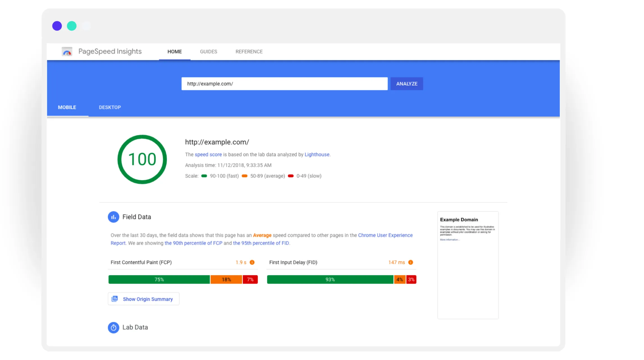This screenshot has height=360, width=644.
Task: Open the REFERENCE tab
Action: [x=249, y=52]
